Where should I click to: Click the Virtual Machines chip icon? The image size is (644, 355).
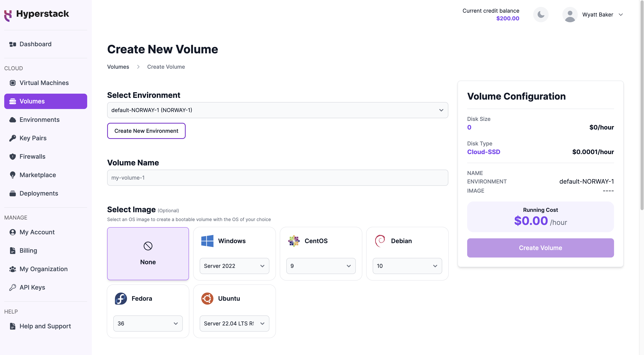12,83
